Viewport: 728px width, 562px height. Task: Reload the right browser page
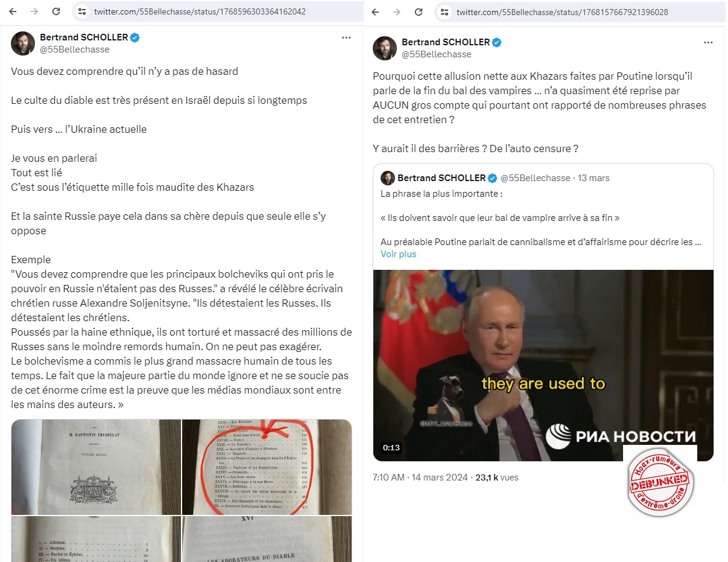coord(419,12)
